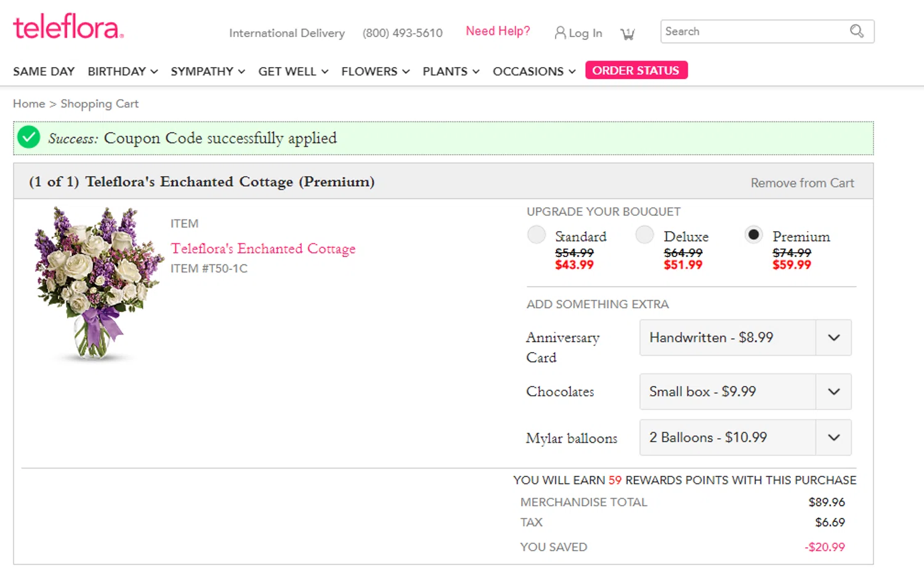Open the shopping cart icon
The width and height of the screenshot is (924, 569).
pos(627,34)
